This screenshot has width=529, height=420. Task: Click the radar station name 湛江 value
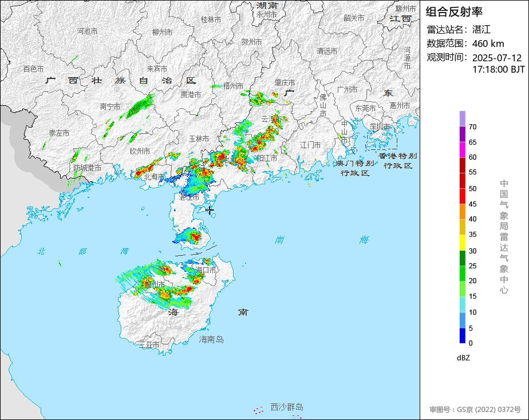pyautogui.click(x=481, y=30)
